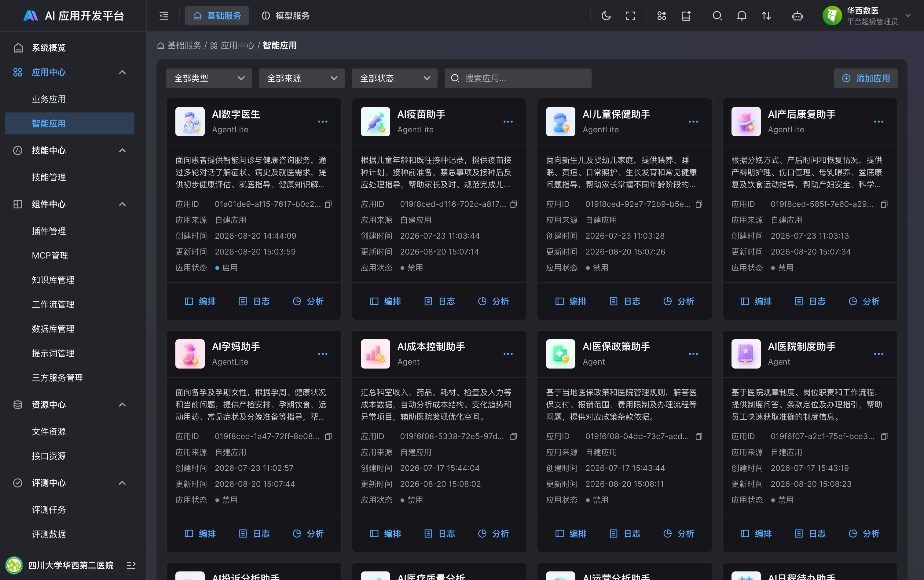924x580 pixels.
Task: Select 智能应用 in the sidebar
Action: [70, 123]
